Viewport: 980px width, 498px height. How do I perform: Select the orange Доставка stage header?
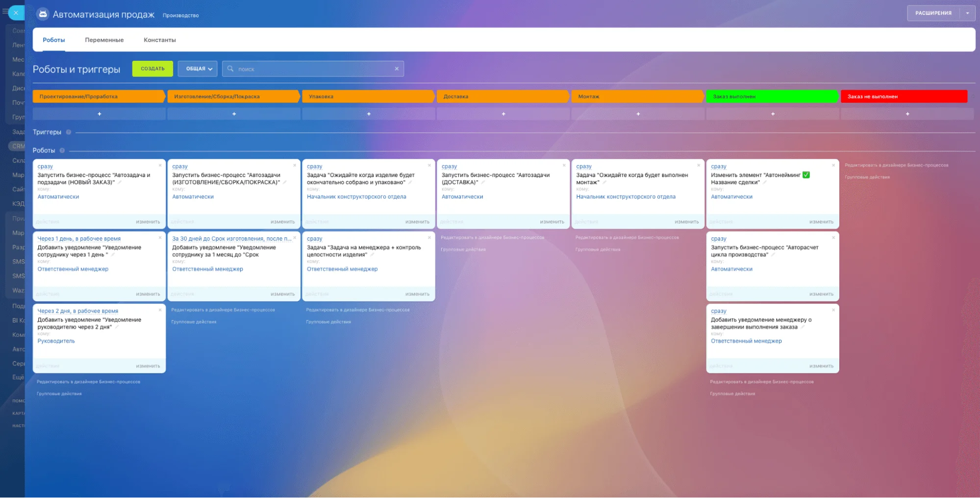click(503, 97)
